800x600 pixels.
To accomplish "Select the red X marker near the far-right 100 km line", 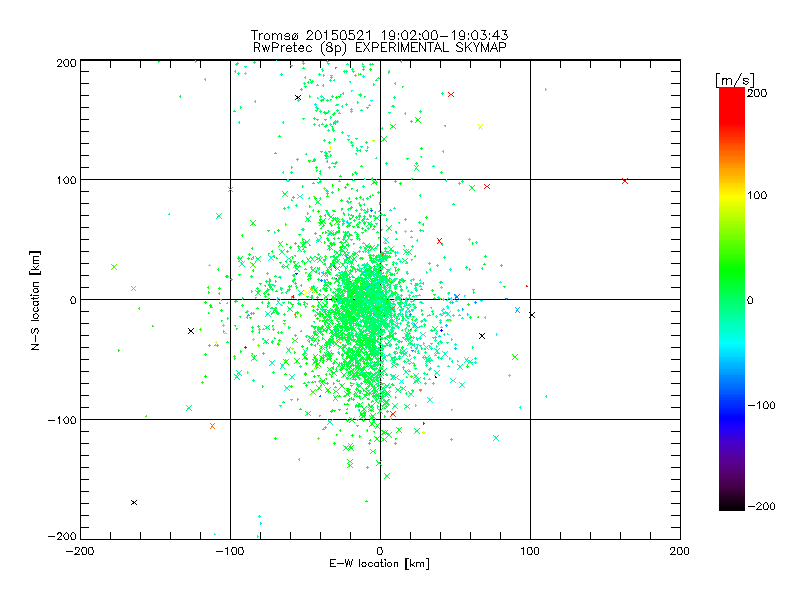I will [x=624, y=181].
